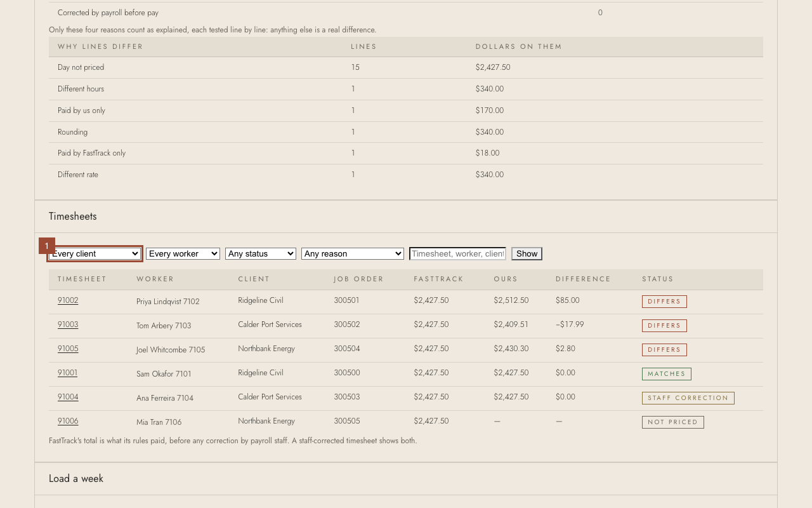Image resolution: width=812 pixels, height=508 pixels.
Task: Click the $2,430.30 Ours amount
Action: coord(511,349)
